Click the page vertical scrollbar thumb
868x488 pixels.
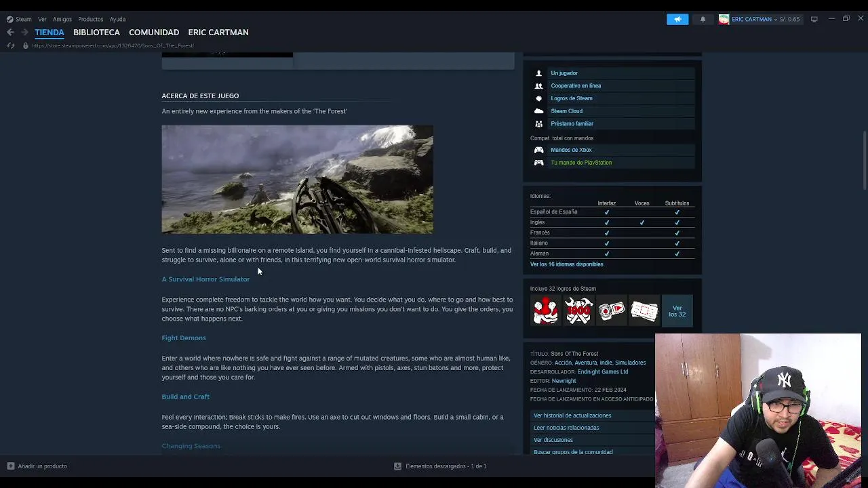point(864,161)
